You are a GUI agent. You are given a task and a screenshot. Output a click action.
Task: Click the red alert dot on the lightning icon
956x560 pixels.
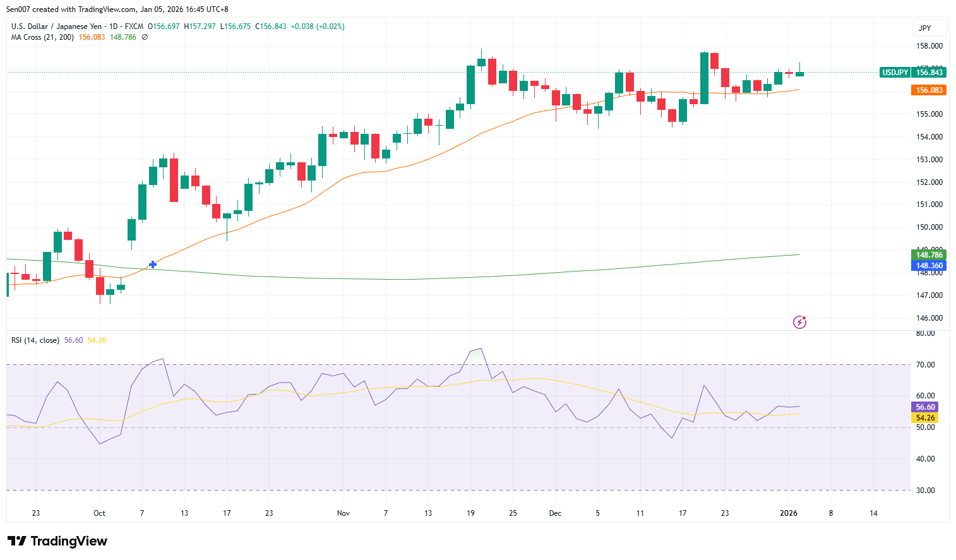[805, 317]
